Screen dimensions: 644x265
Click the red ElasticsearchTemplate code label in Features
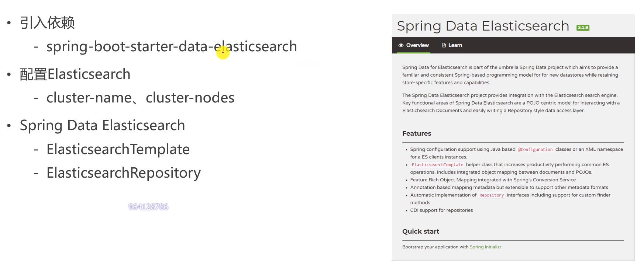(437, 165)
